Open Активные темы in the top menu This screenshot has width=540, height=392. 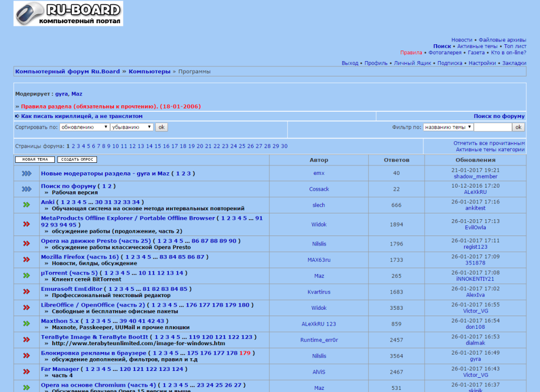click(477, 46)
